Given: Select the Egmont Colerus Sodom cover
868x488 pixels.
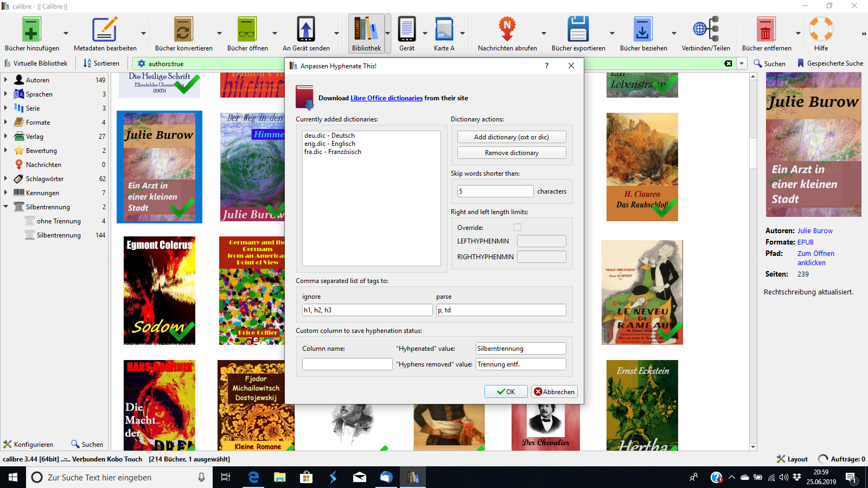Looking at the screenshot, I should point(159,291).
